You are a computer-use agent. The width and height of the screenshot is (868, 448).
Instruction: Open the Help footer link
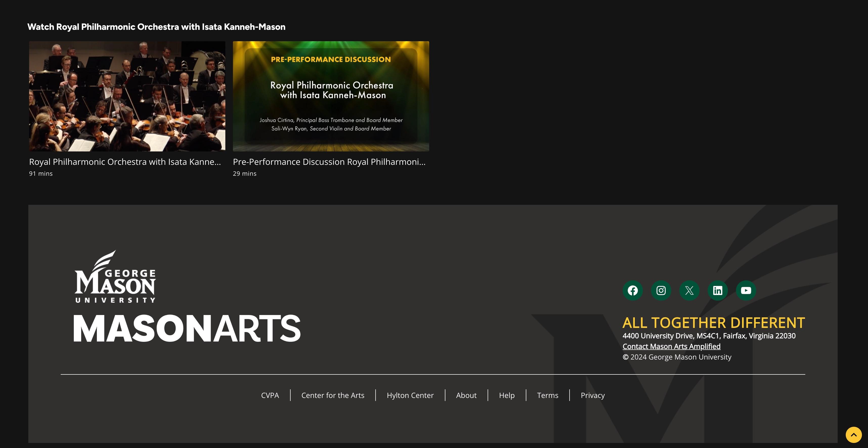pos(506,395)
